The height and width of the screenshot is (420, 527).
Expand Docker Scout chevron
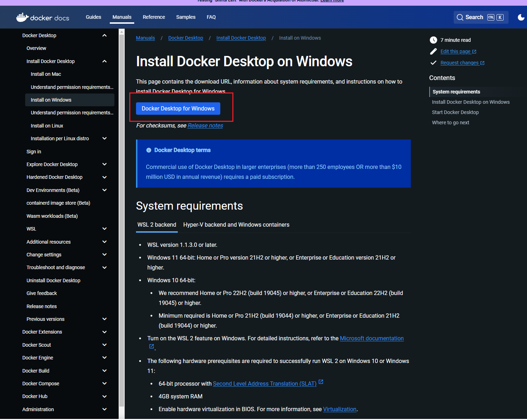point(104,345)
